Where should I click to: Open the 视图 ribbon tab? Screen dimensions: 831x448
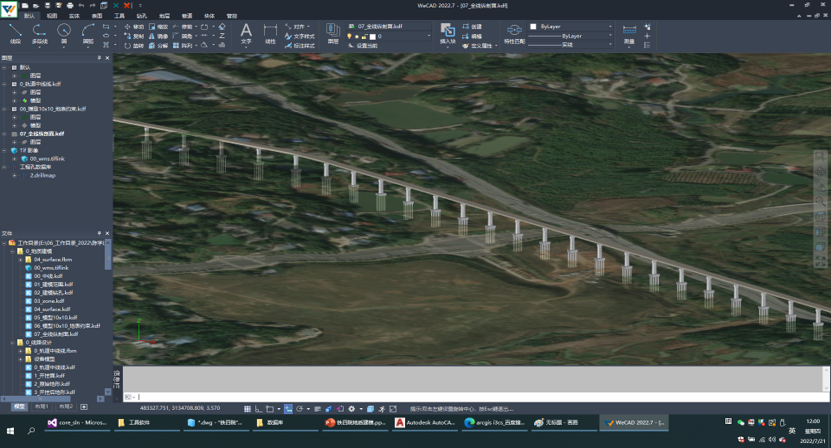(x=52, y=16)
